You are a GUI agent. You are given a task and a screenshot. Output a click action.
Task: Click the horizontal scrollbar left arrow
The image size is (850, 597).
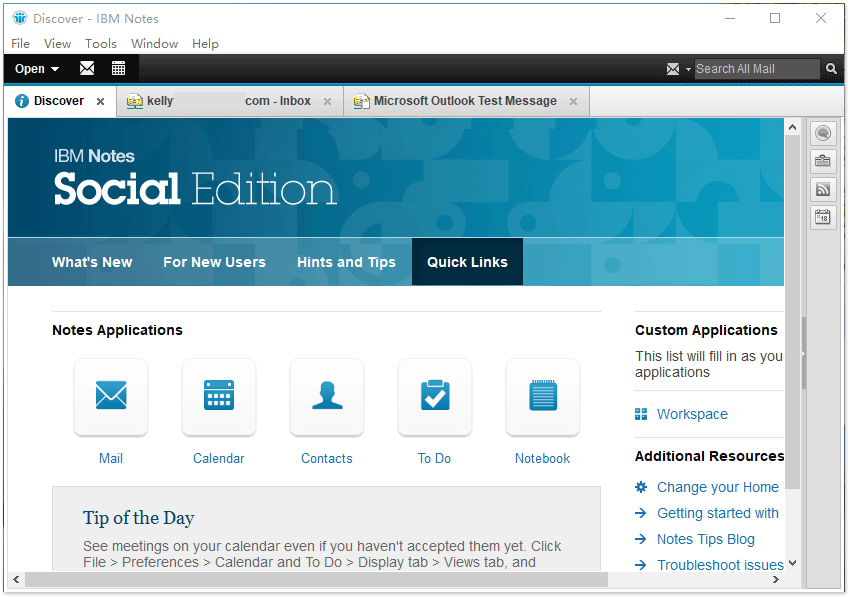click(16, 580)
